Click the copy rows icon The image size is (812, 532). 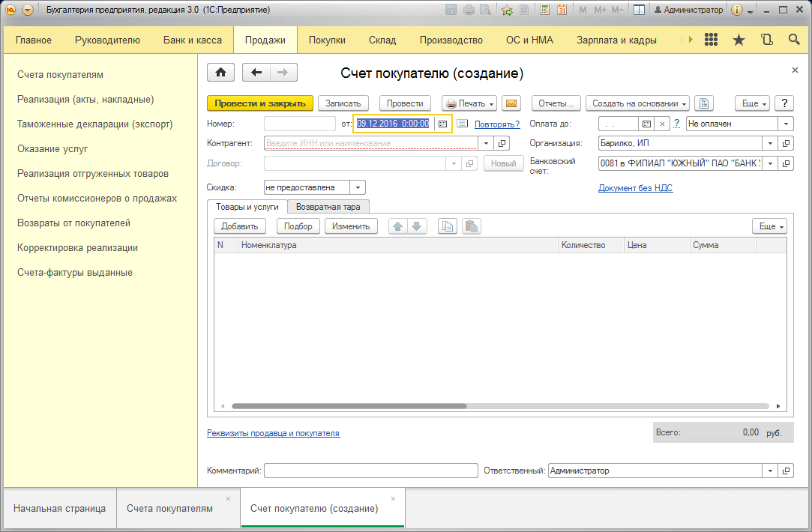(448, 226)
